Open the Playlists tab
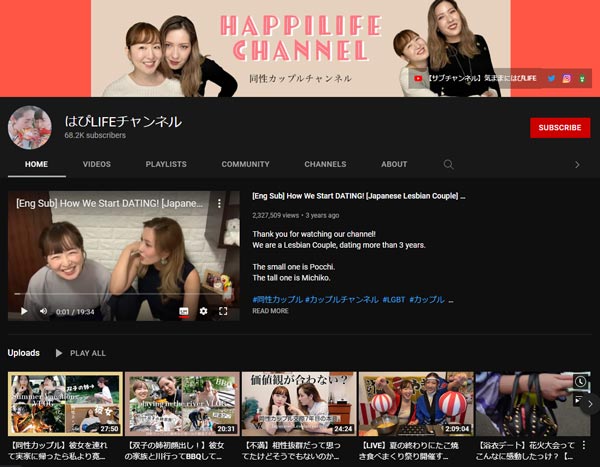This screenshot has width=600, height=467. [x=166, y=164]
